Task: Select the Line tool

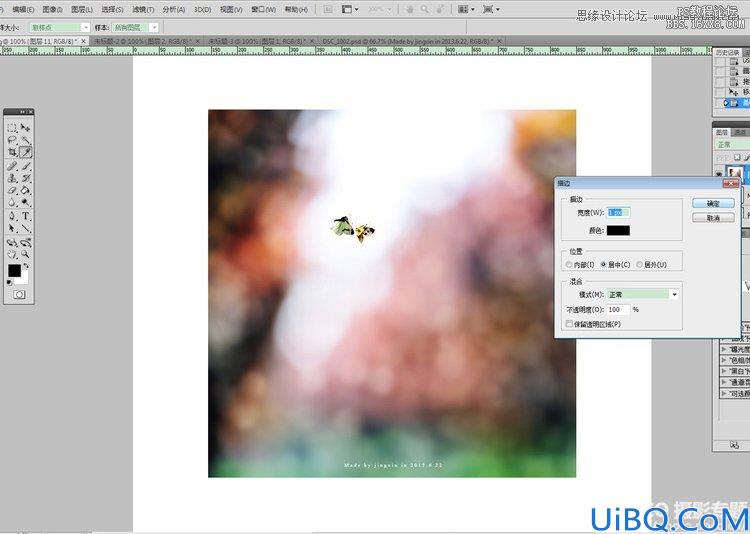Action: coord(25,228)
